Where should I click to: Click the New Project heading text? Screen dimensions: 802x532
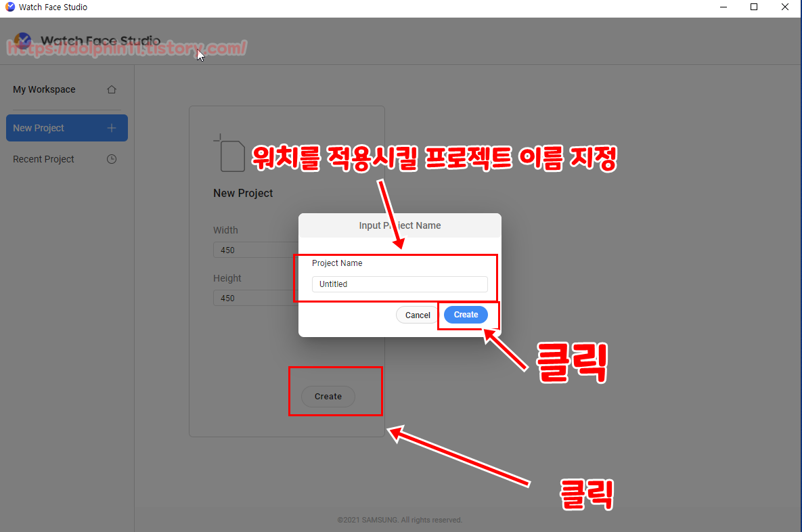[x=243, y=194]
